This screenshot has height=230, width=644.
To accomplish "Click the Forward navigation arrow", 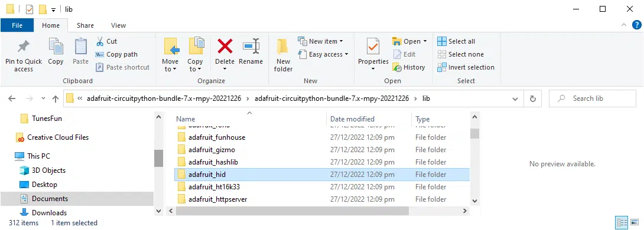I will coord(29,99).
